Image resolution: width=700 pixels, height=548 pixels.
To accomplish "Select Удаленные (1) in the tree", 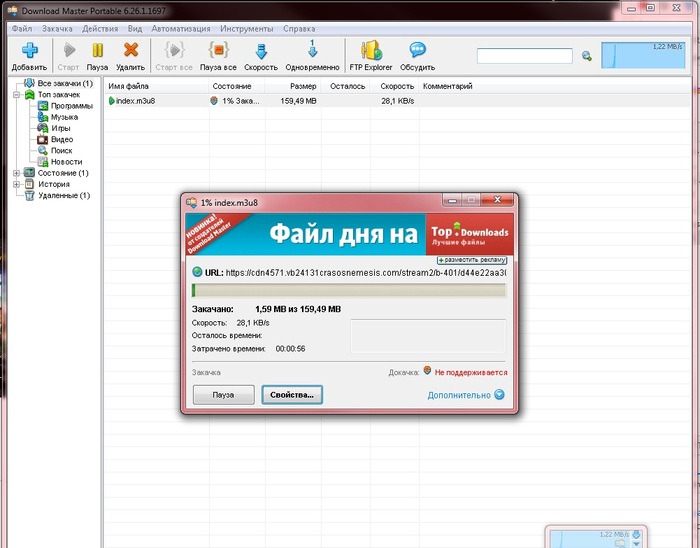I will (64, 195).
